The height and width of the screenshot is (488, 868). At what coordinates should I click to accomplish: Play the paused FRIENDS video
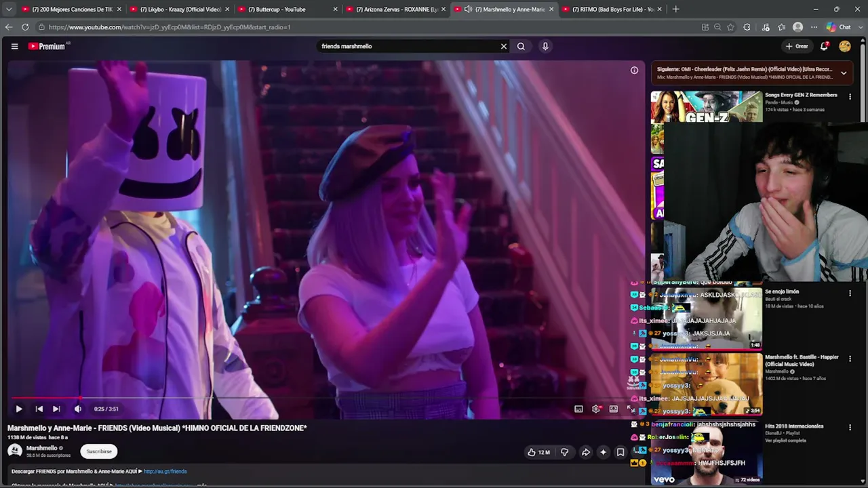coord(18,409)
